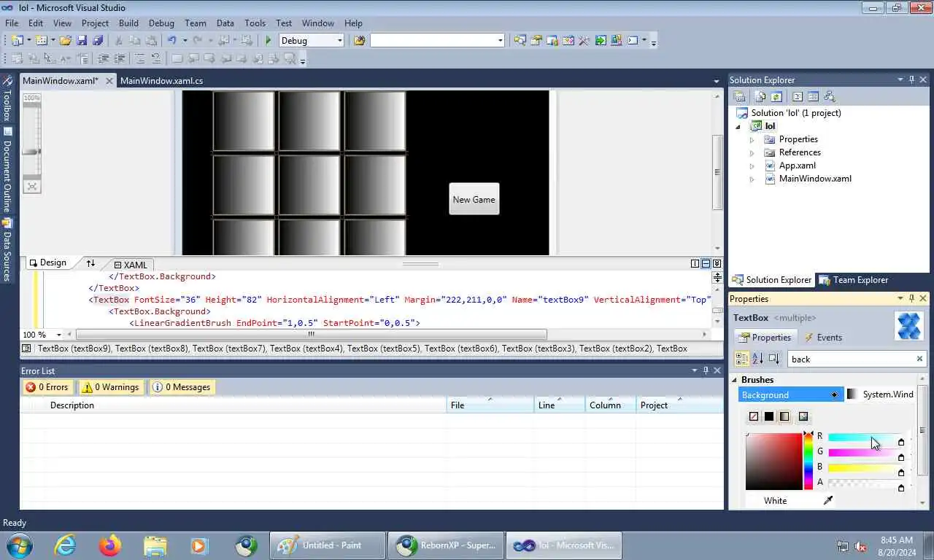Open the Toolbox side panel

(x=7, y=100)
